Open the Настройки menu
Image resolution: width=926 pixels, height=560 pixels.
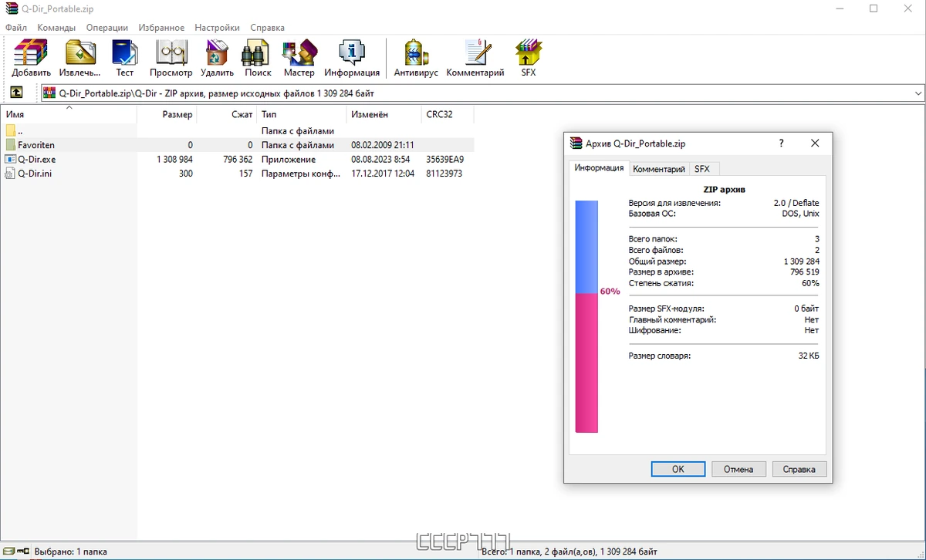217,27
